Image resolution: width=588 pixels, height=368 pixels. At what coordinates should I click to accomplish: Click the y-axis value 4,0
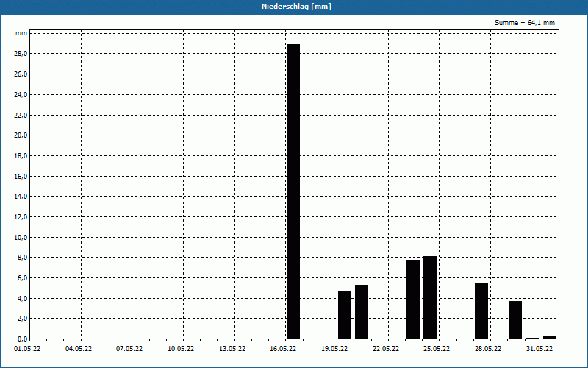(22, 299)
